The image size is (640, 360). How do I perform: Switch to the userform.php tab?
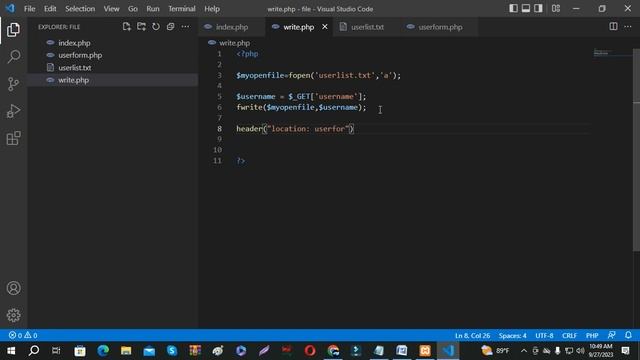coord(440,27)
